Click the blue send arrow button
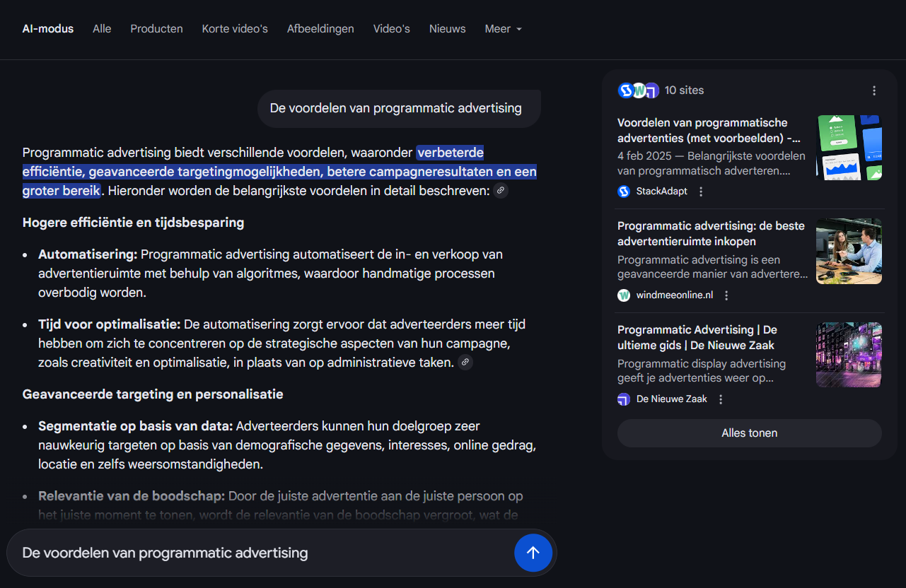The width and height of the screenshot is (906, 588). point(533,553)
